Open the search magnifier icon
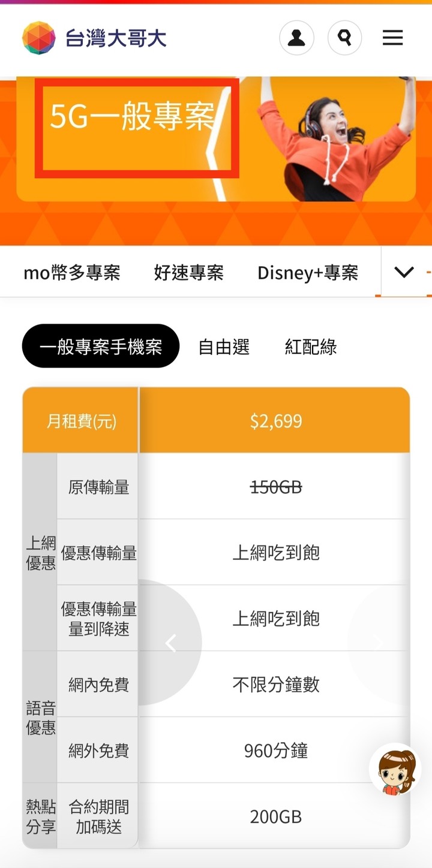 point(344,38)
